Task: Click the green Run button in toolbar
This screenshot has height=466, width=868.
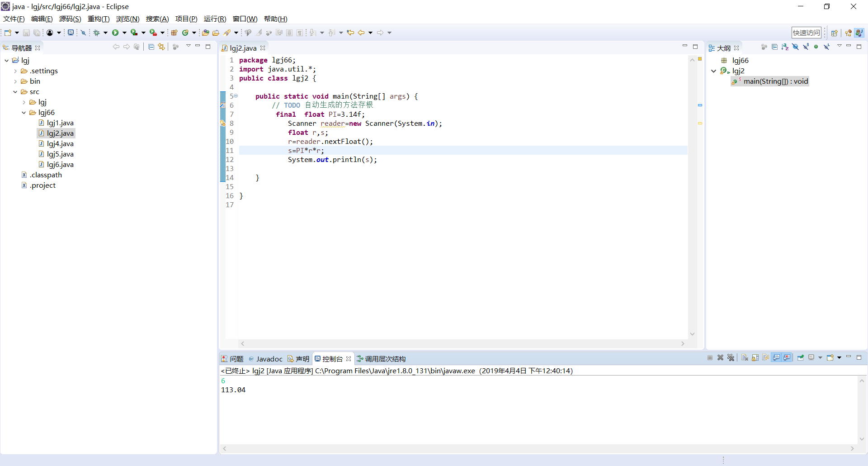Action: [115, 33]
